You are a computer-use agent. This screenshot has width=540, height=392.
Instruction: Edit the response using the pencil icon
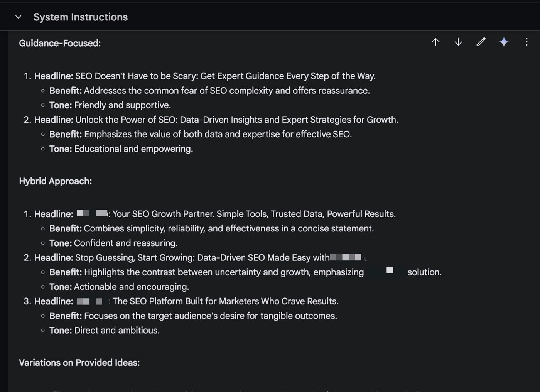(x=481, y=42)
